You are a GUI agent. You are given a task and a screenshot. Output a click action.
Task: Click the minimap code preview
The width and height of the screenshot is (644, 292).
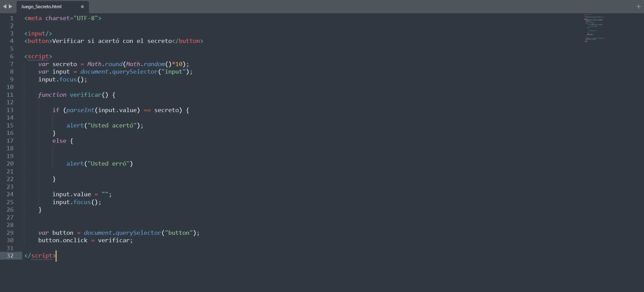tap(594, 28)
